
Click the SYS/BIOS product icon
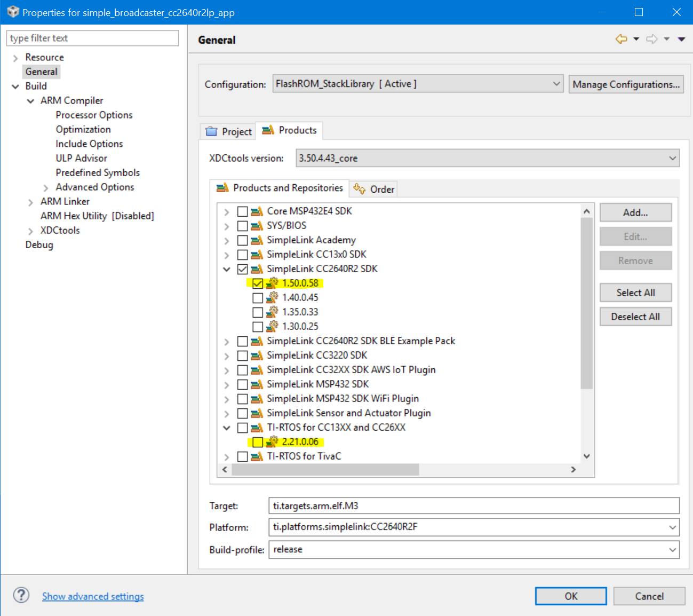[257, 226]
